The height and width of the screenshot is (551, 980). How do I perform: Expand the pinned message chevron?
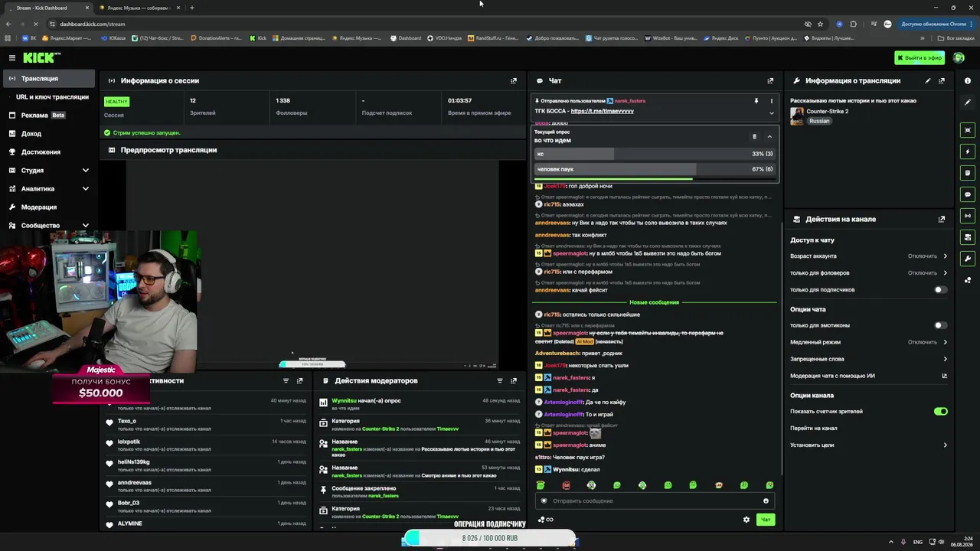[771, 113]
